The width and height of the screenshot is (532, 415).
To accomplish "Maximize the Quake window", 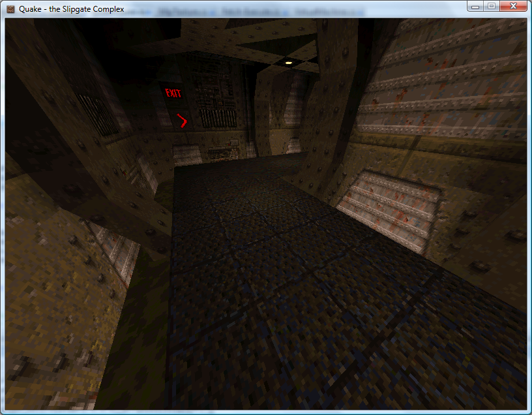I will click(x=491, y=6).
